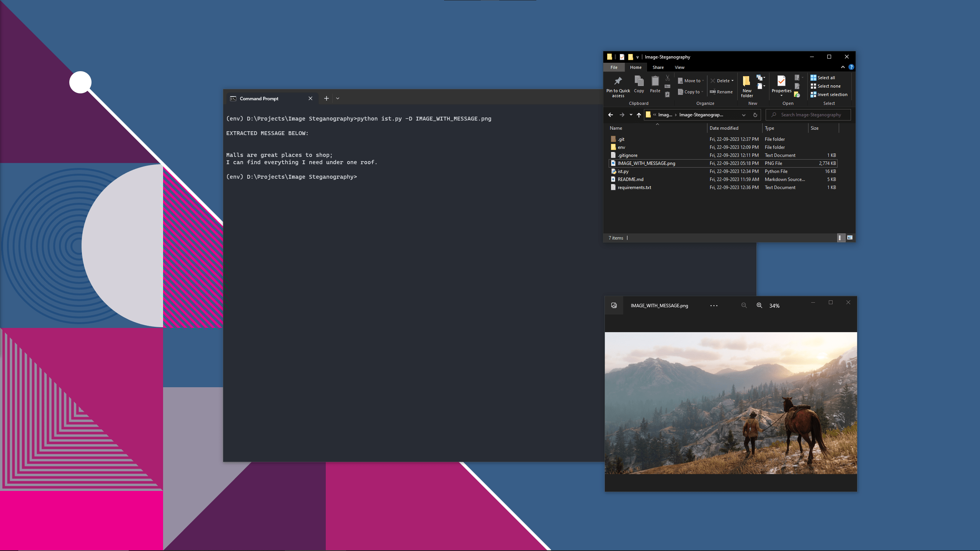980x551 pixels.
Task: Open the Share ribbon tab
Action: pyautogui.click(x=658, y=67)
